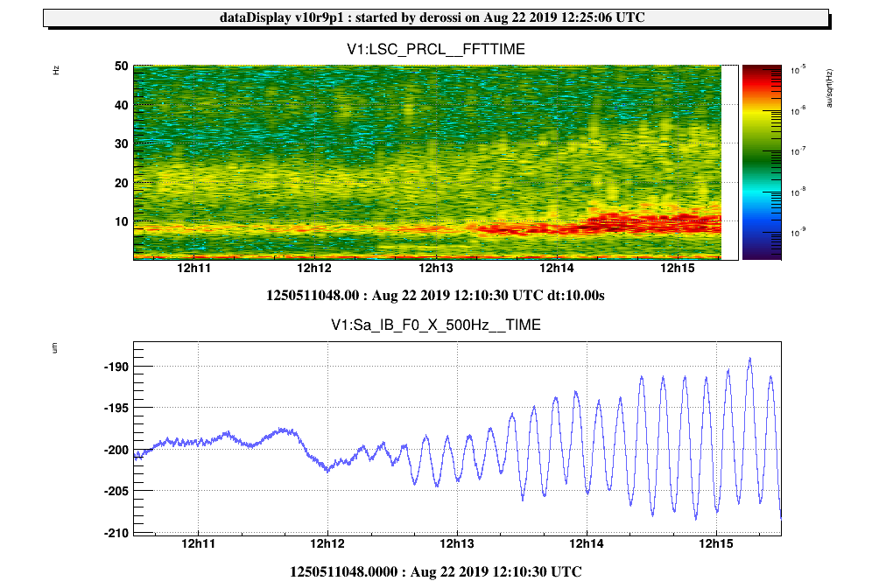Select the V1:LSC_PRCL__FFTTIME spectrogram title
The height and width of the screenshot is (588, 872).
click(x=435, y=50)
